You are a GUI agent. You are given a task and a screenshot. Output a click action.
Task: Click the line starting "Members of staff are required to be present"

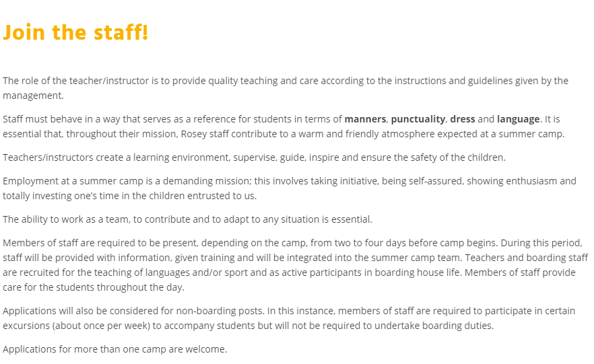tap(292, 243)
